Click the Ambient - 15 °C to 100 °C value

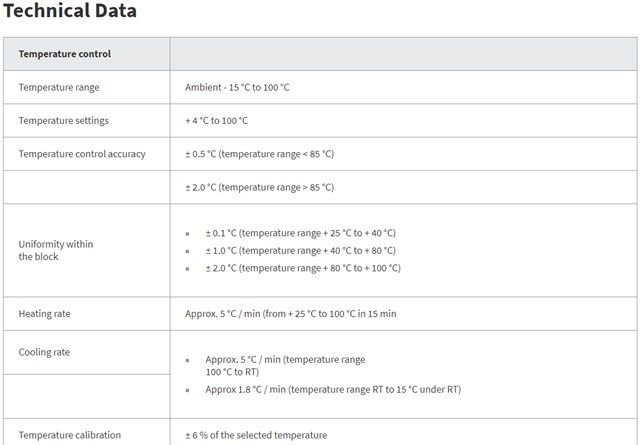pyautogui.click(x=237, y=87)
